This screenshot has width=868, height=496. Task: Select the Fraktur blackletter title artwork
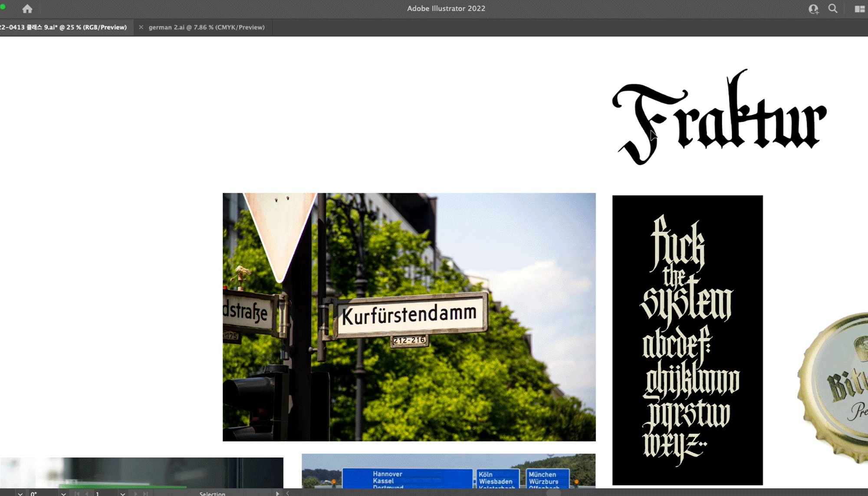719,117
